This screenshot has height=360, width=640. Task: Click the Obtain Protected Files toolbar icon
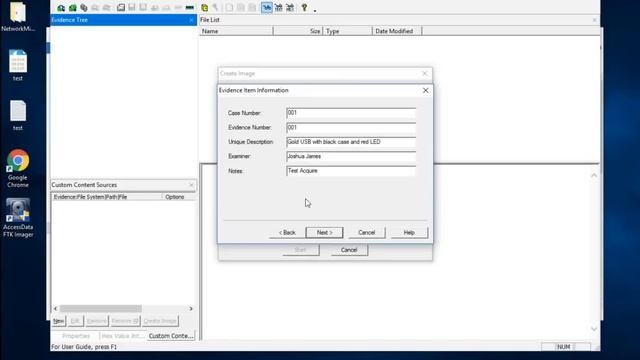[x=204, y=8]
